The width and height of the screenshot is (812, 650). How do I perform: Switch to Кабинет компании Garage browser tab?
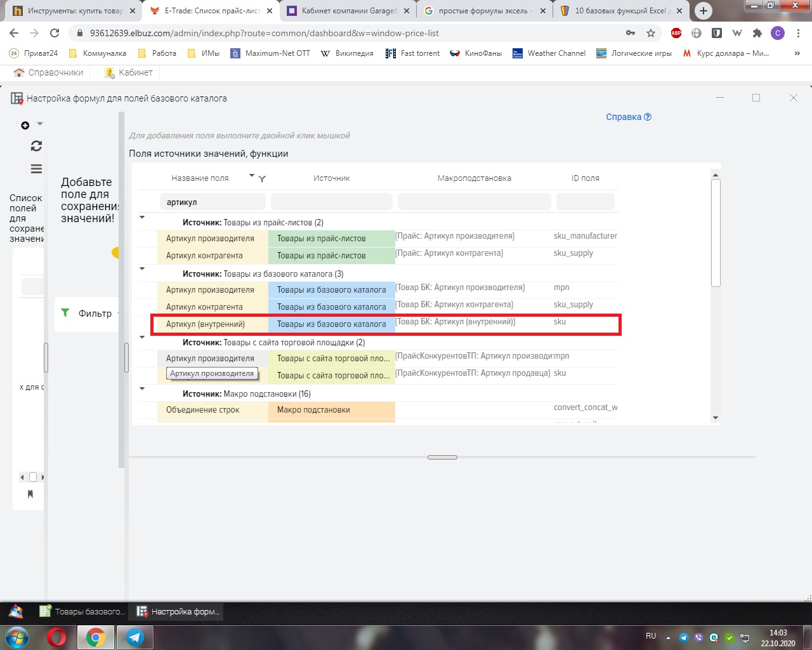pyautogui.click(x=348, y=11)
